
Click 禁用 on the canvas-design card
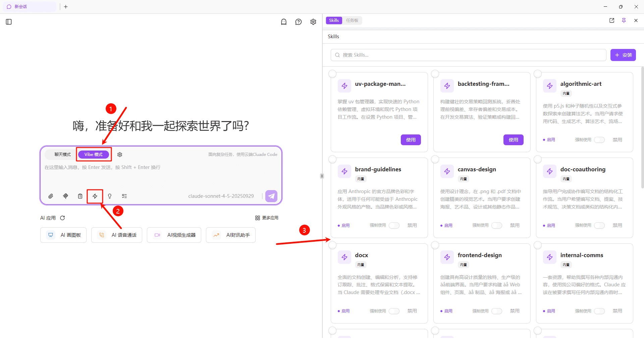point(515,225)
